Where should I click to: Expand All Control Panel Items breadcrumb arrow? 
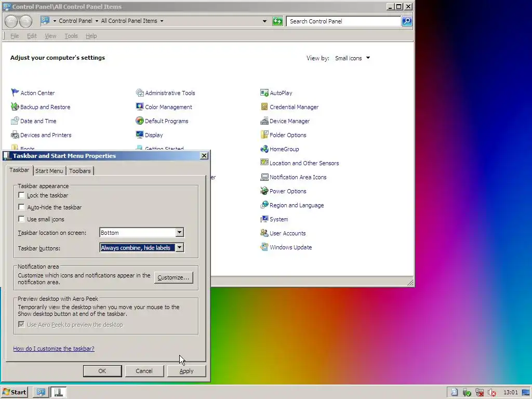tap(162, 21)
